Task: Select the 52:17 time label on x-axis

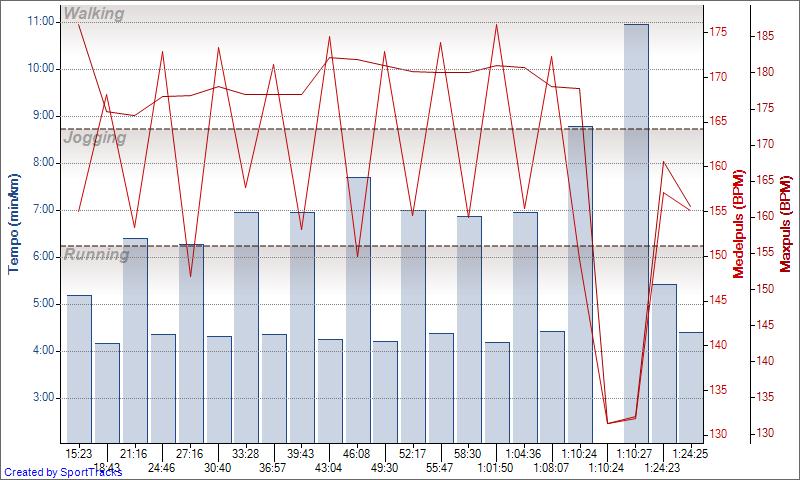Action: [413, 453]
